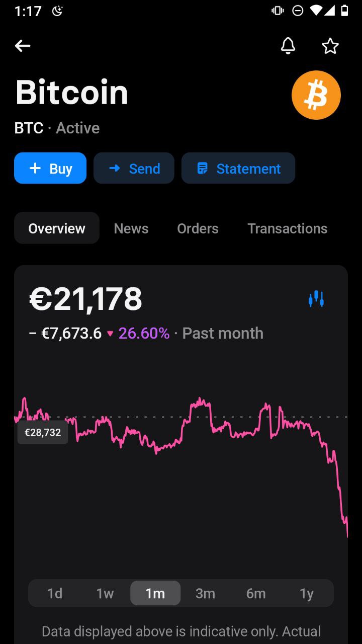The height and width of the screenshot is (644, 362).
Task: Open the Orders tab
Action: [x=198, y=228]
